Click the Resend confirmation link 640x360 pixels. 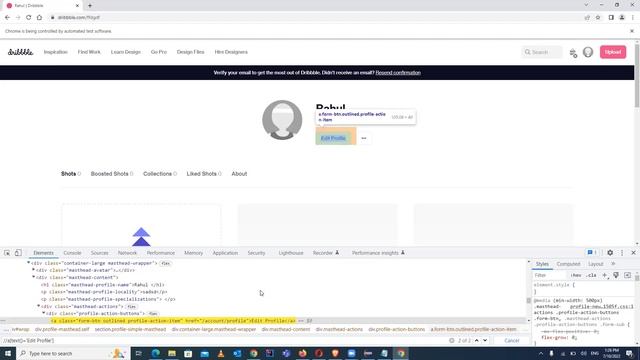(398, 73)
